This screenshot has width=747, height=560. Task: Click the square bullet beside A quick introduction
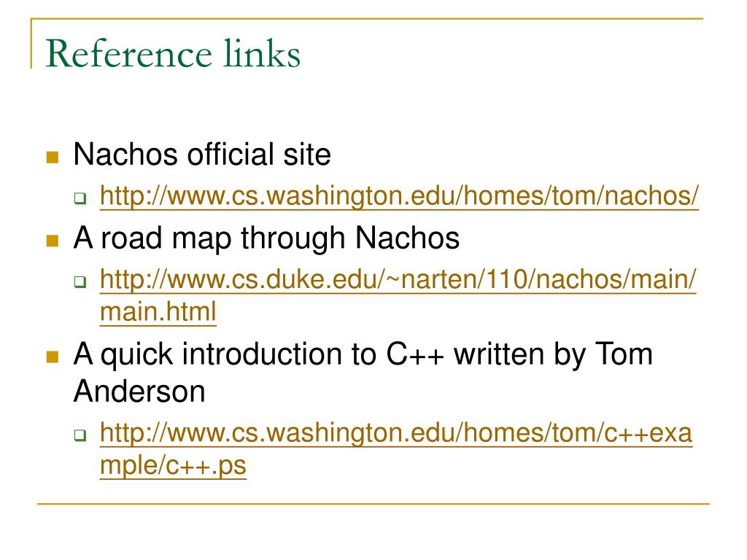53,357
